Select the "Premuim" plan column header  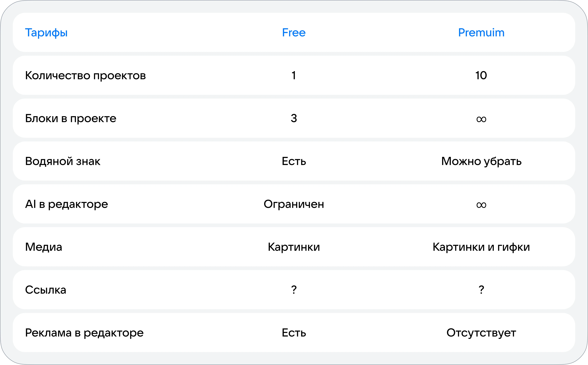(x=481, y=33)
